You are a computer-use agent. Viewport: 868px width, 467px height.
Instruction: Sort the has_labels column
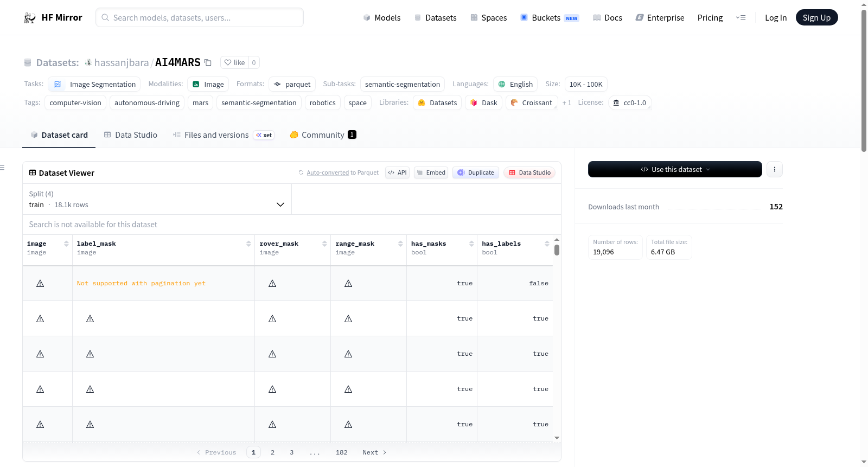click(547, 244)
